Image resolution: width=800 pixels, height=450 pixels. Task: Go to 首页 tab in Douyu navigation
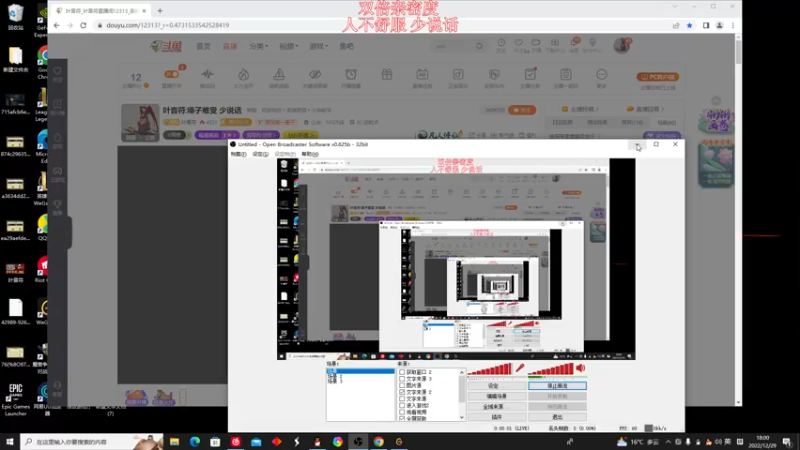(203, 46)
